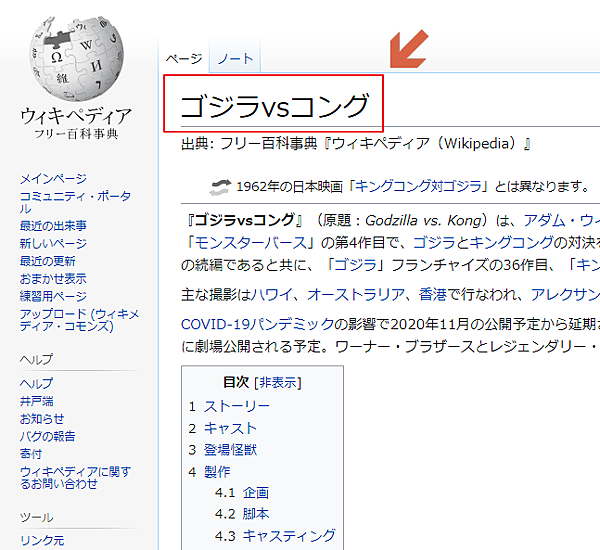
Task: Open 寄付 donation link
Action: point(31,454)
